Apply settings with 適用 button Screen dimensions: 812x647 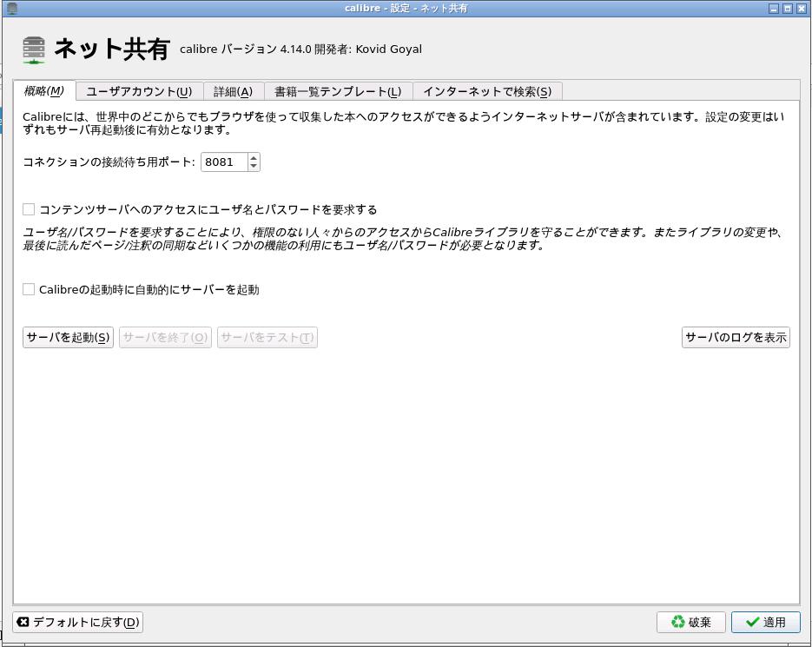click(766, 622)
